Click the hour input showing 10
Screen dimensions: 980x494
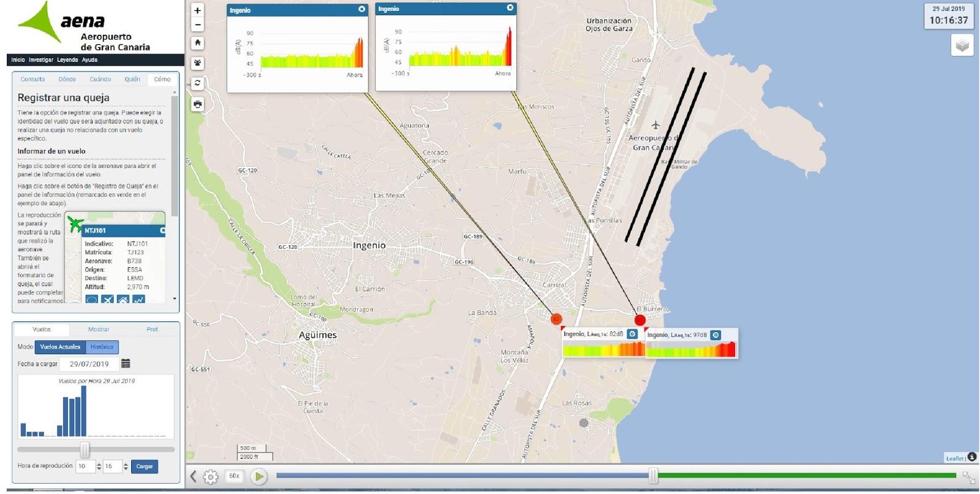pyautogui.click(x=86, y=466)
